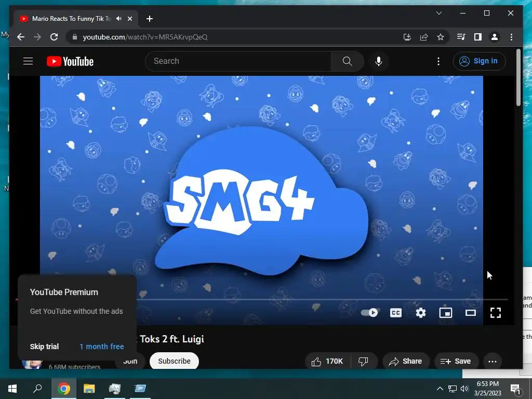Share this page icon in address bar

[x=424, y=37]
